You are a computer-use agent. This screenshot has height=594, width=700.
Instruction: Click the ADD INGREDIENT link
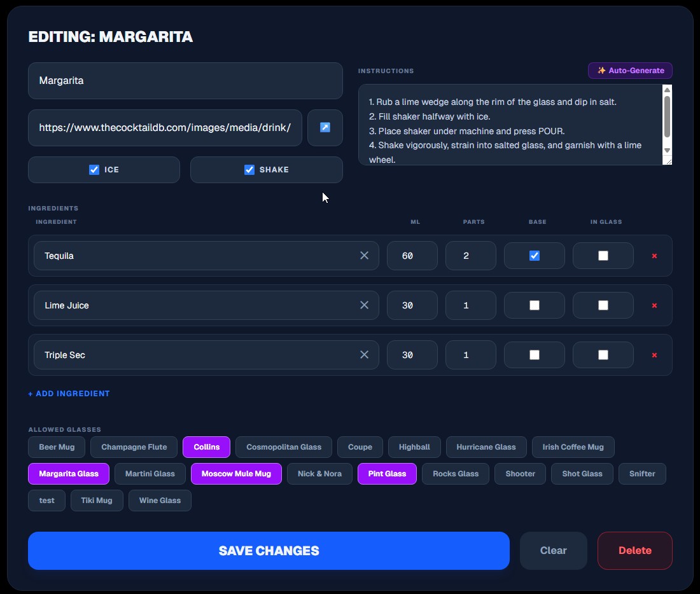(x=69, y=393)
